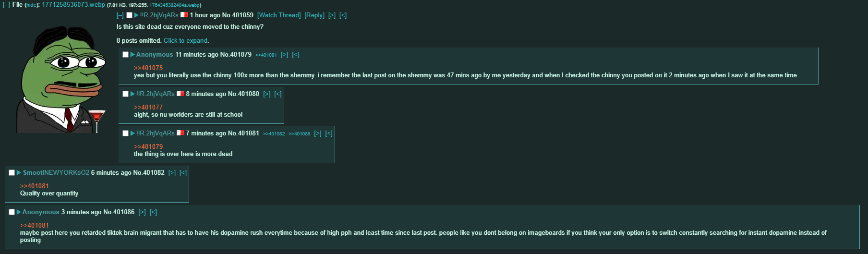868x254 pixels.
Task: Click the [<] icon on post No.401059
Action: [x=343, y=15]
